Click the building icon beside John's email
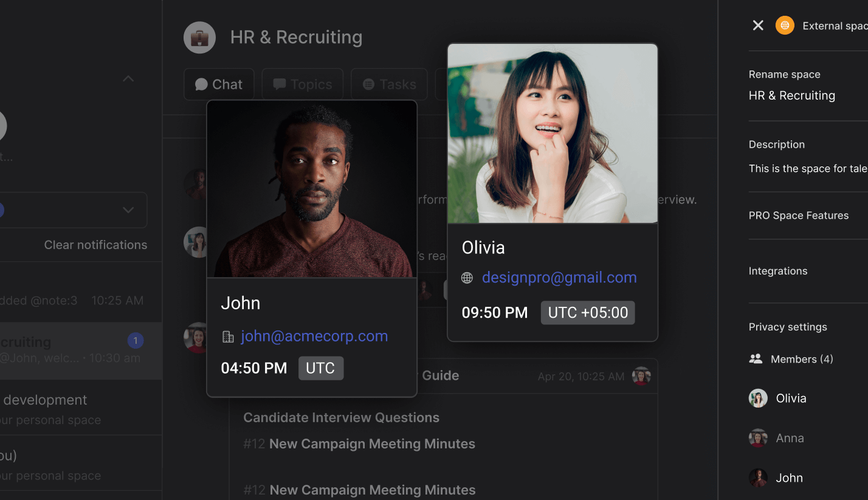The image size is (868, 500). tap(228, 335)
